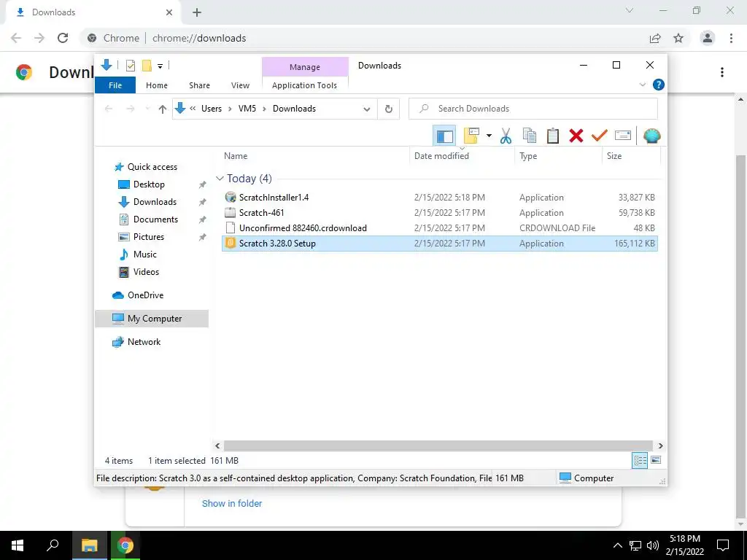Viewport: 747px width, 560px height.
Task: Open Chrome profile avatar icon
Action: pos(708,38)
